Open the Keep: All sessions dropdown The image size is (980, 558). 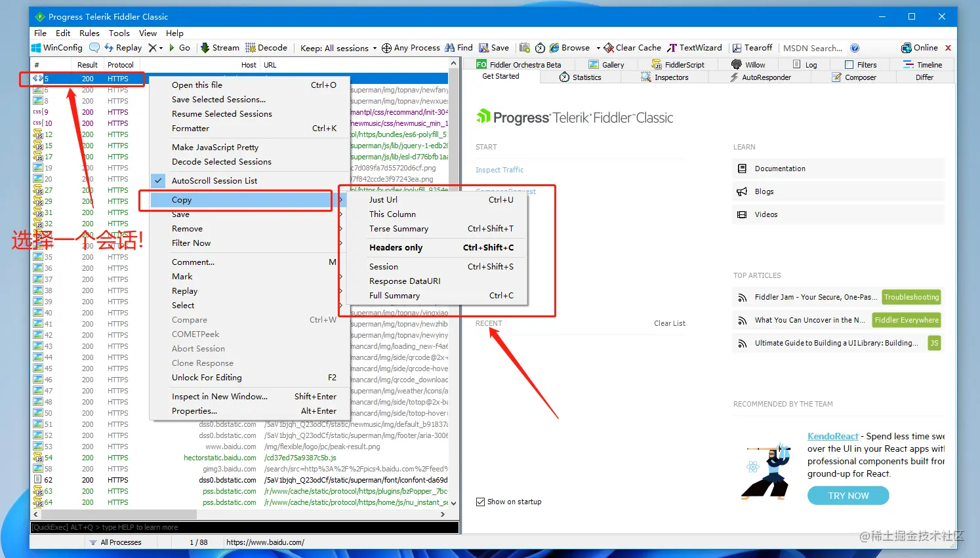(x=338, y=48)
